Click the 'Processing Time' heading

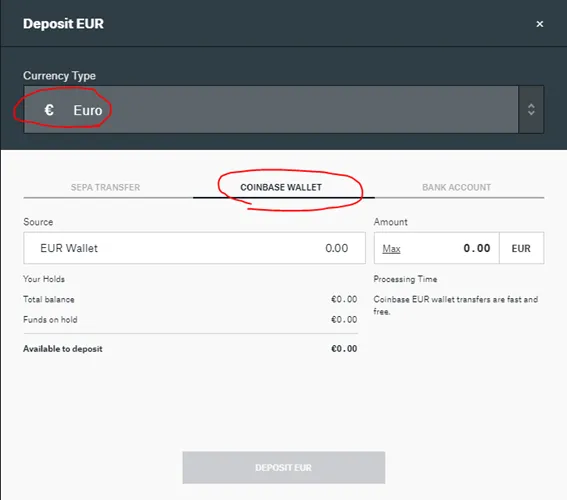[405, 279]
